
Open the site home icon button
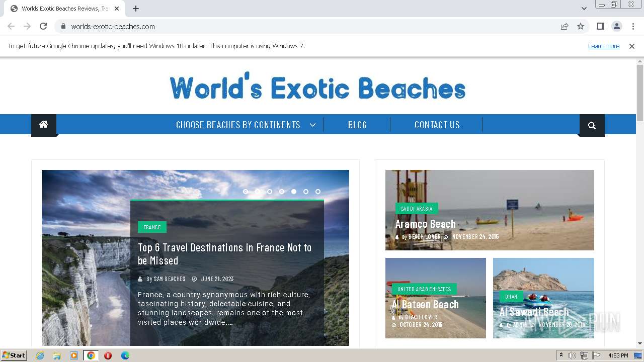coord(44,125)
